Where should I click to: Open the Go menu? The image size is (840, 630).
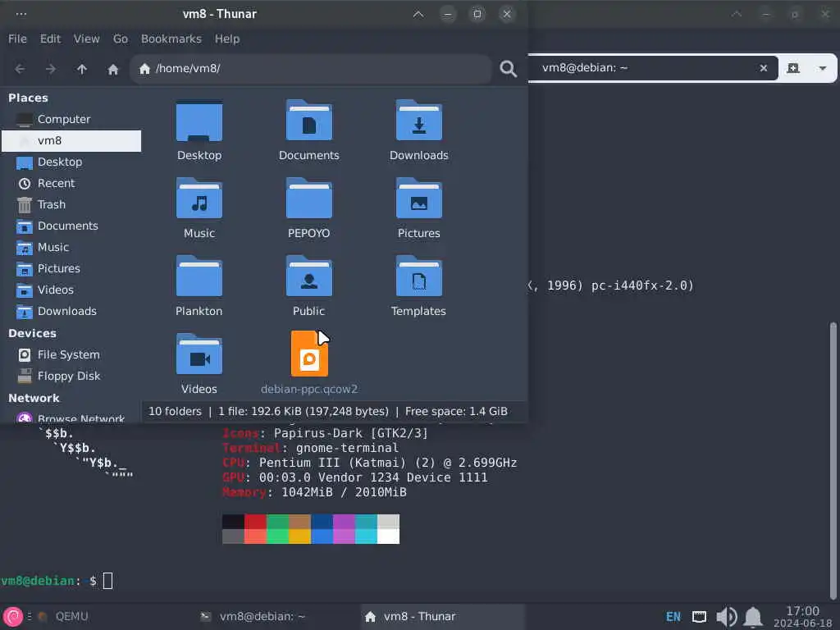pos(121,39)
